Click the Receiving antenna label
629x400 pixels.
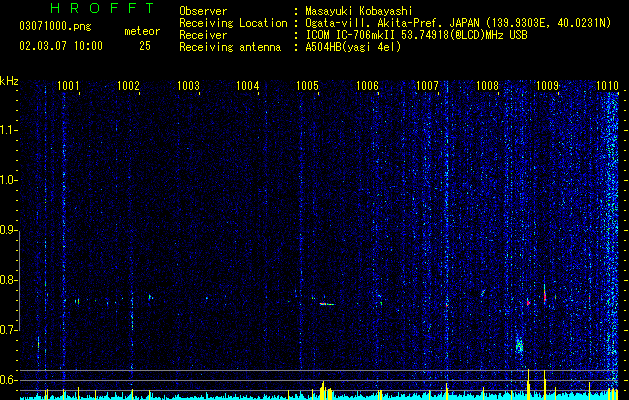(x=230, y=47)
